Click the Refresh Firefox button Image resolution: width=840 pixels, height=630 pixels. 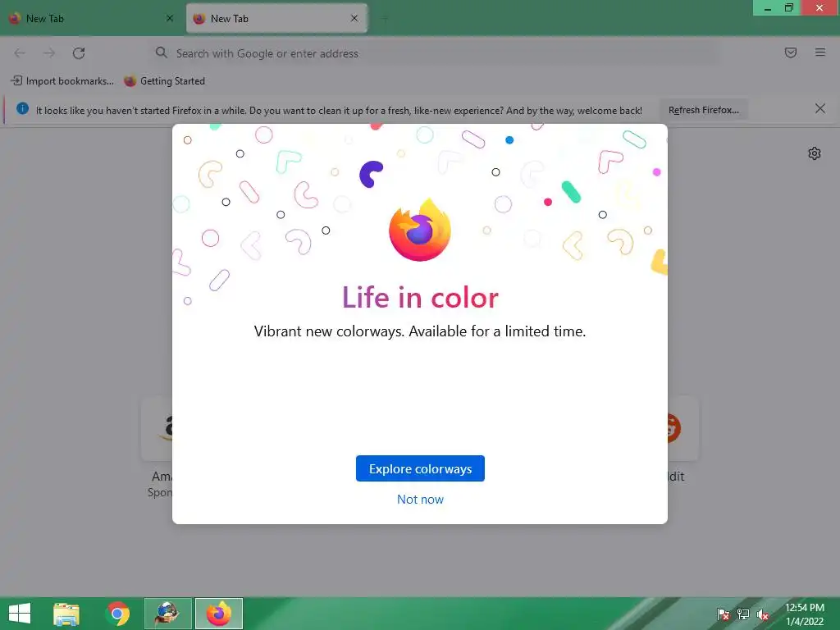703,110
